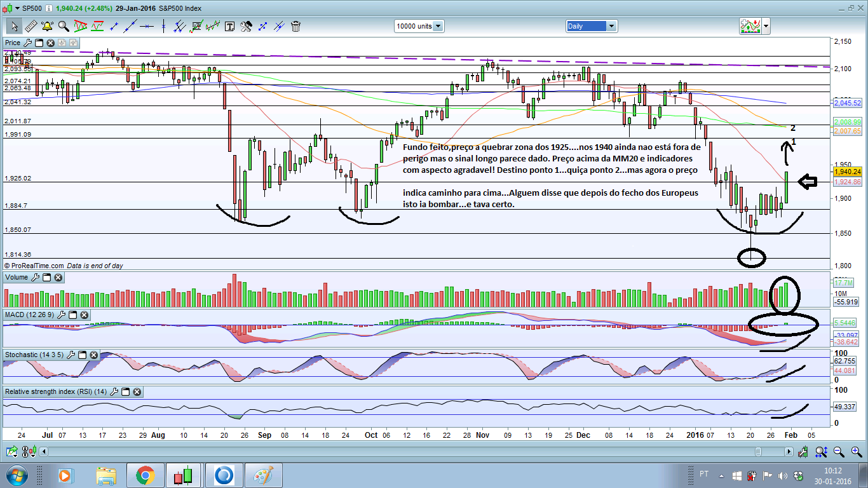Click the scrollbar right arrow button
Viewport: 868px width, 488px height.
(x=789, y=452)
